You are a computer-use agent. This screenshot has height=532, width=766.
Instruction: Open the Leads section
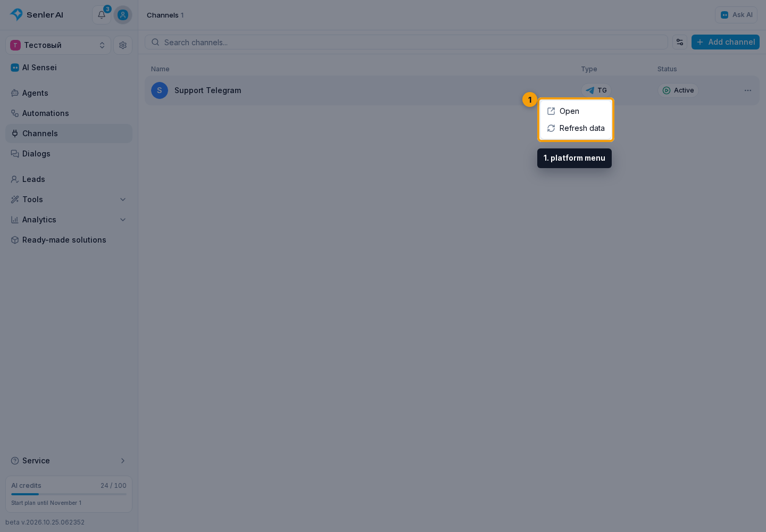[x=69, y=179]
